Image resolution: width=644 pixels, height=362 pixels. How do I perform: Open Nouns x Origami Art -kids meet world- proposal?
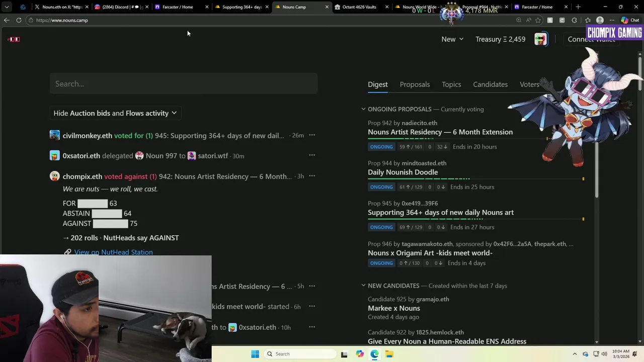click(x=430, y=253)
